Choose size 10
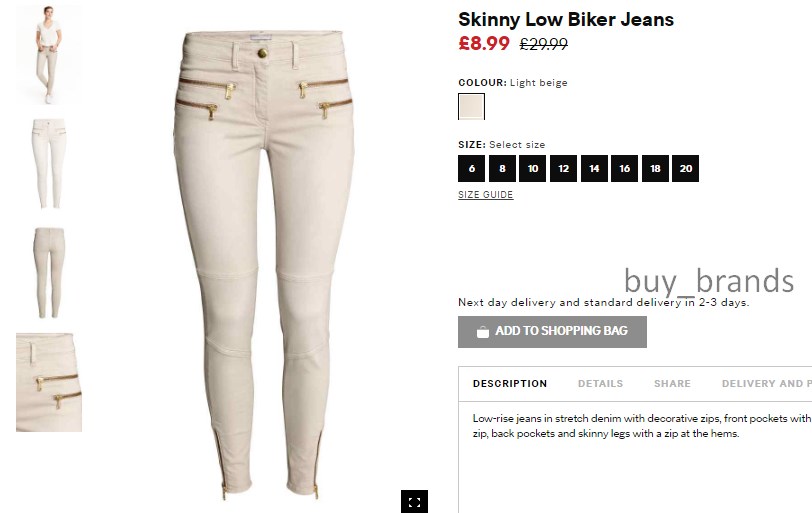 pyautogui.click(x=532, y=168)
